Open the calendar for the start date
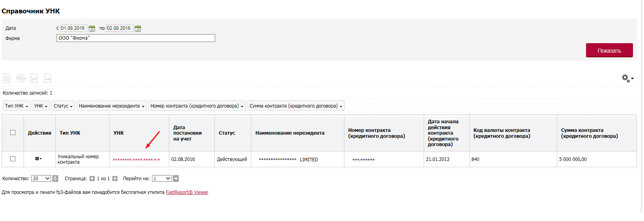The image size is (644, 221). (92, 29)
